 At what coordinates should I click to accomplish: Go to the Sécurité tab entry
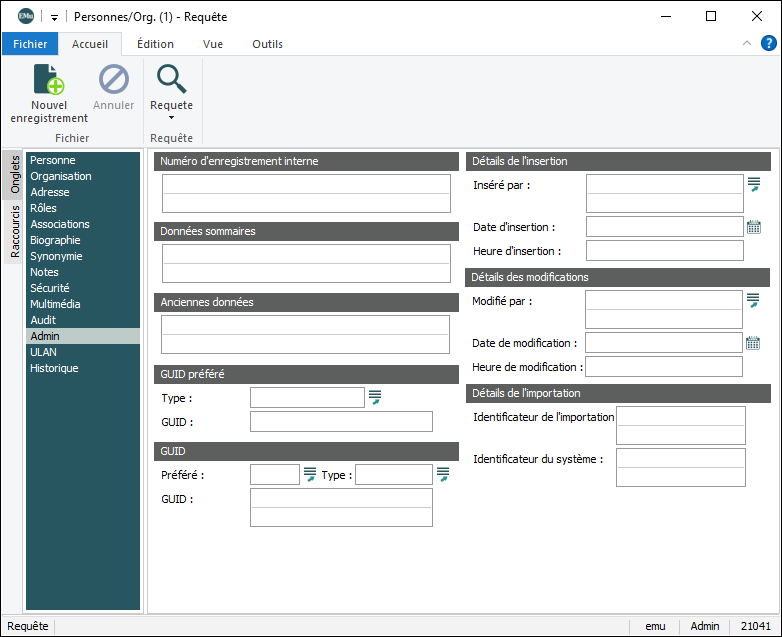coord(50,288)
